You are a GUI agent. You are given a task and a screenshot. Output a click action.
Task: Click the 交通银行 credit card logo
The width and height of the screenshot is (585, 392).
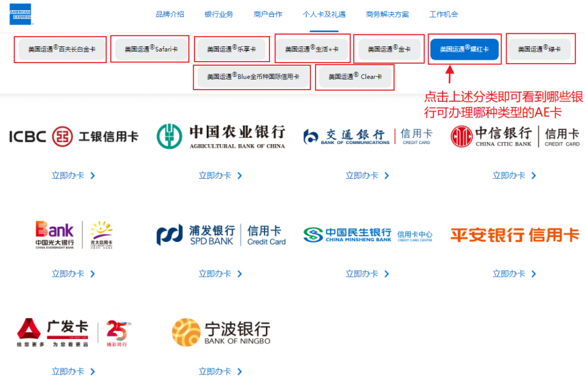coord(368,137)
